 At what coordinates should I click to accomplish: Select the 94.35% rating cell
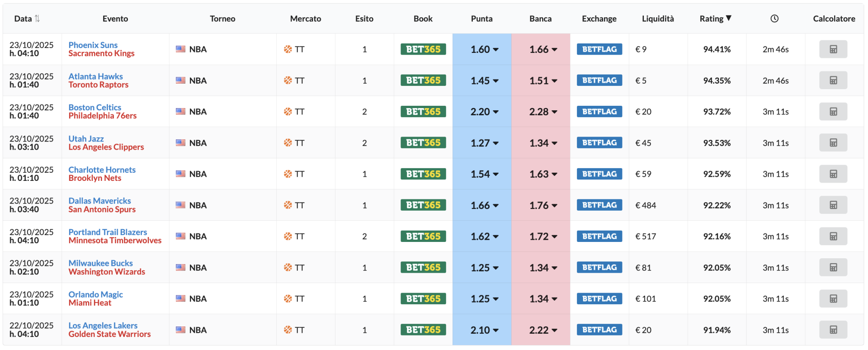[x=717, y=80]
